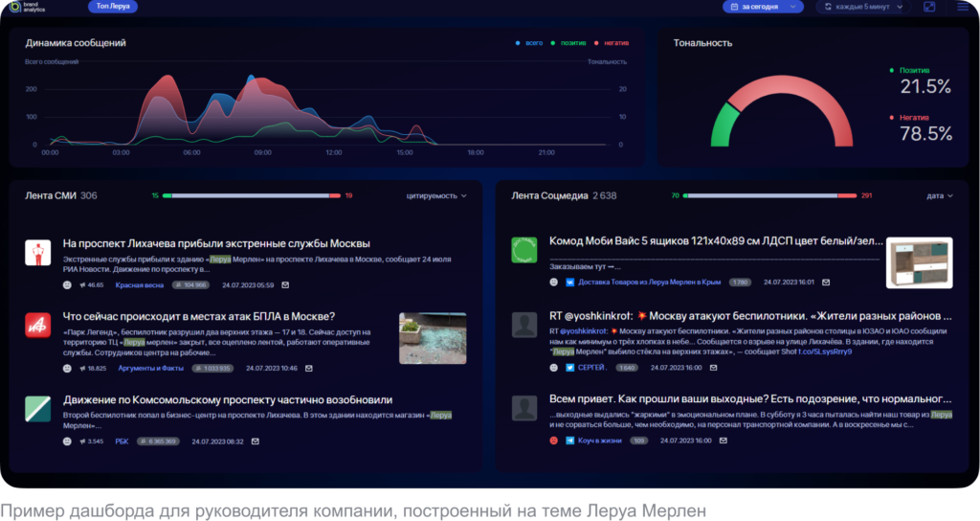Open 'цитируемость' sort dropdown

[x=436, y=195]
